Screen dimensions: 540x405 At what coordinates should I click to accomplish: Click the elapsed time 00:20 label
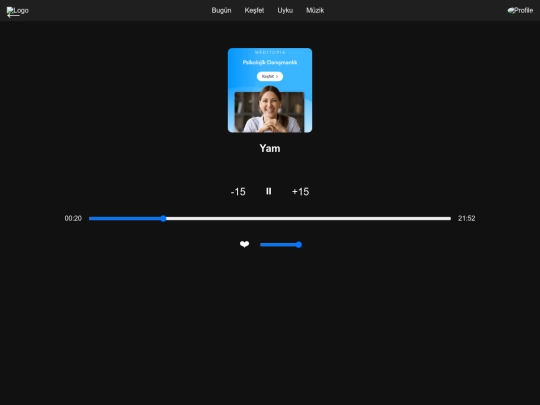[x=73, y=218]
